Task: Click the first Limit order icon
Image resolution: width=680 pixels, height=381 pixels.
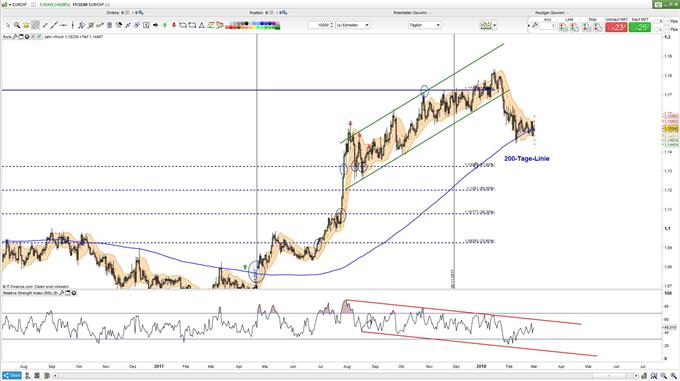Action: [x=564, y=27]
